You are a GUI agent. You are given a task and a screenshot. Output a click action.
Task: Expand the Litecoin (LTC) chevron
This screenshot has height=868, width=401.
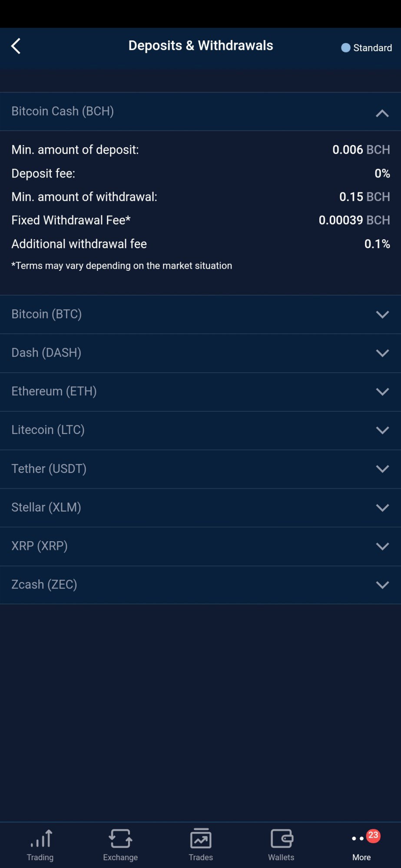coord(382,430)
